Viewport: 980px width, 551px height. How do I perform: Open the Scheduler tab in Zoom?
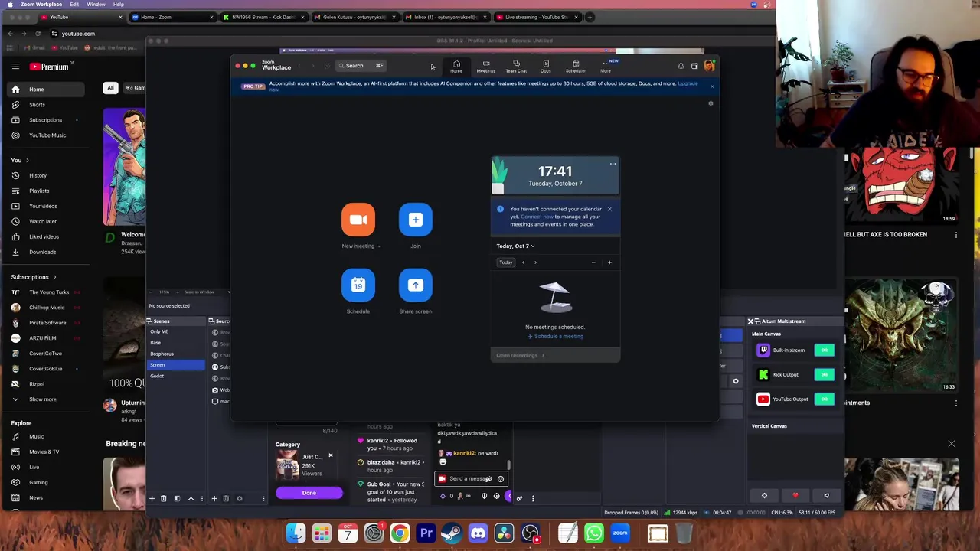[576, 67]
